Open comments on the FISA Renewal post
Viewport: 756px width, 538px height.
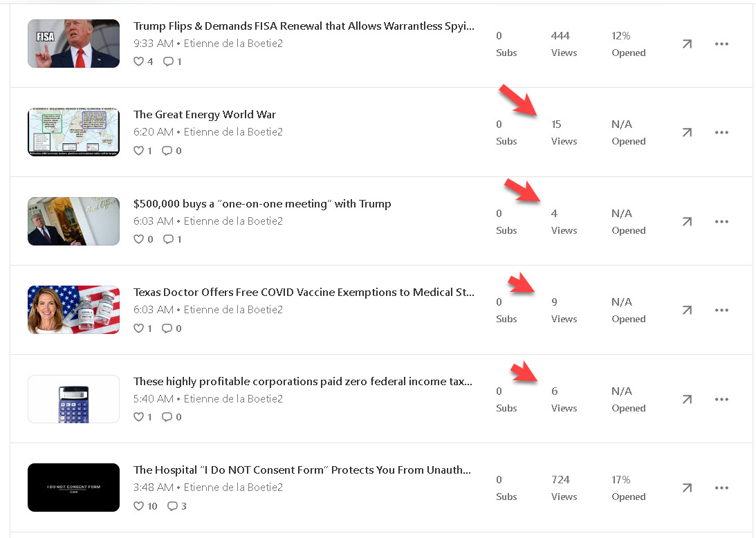(x=168, y=62)
